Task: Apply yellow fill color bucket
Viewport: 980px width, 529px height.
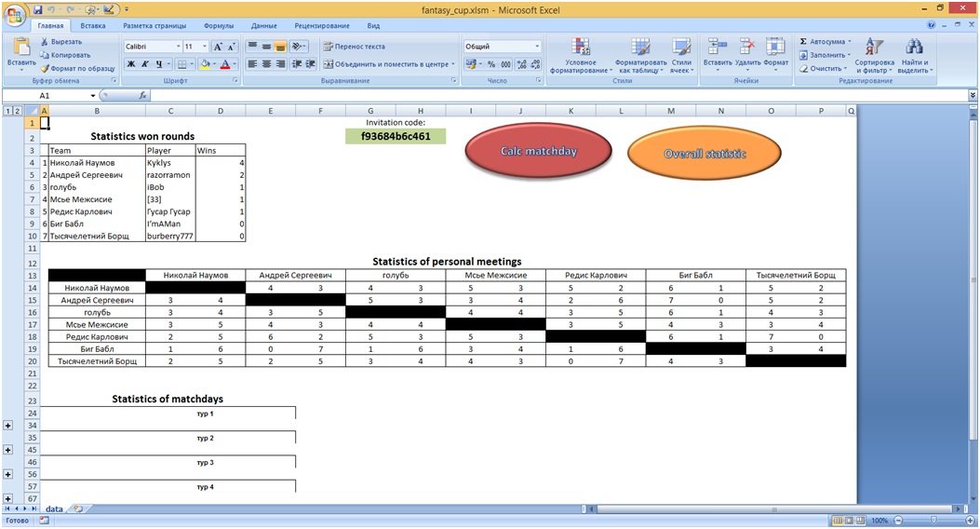Action: coord(205,63)
